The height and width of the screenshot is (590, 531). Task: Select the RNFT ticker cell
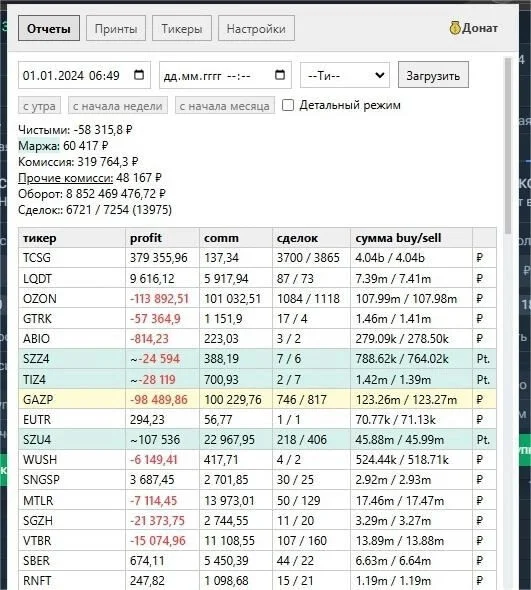point(72,581)
